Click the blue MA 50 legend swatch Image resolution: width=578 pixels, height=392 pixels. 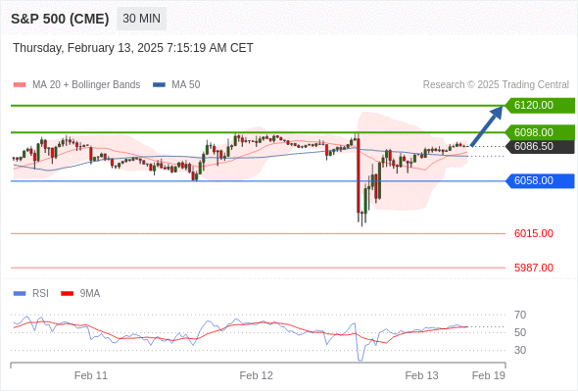[x=159, y=85]
